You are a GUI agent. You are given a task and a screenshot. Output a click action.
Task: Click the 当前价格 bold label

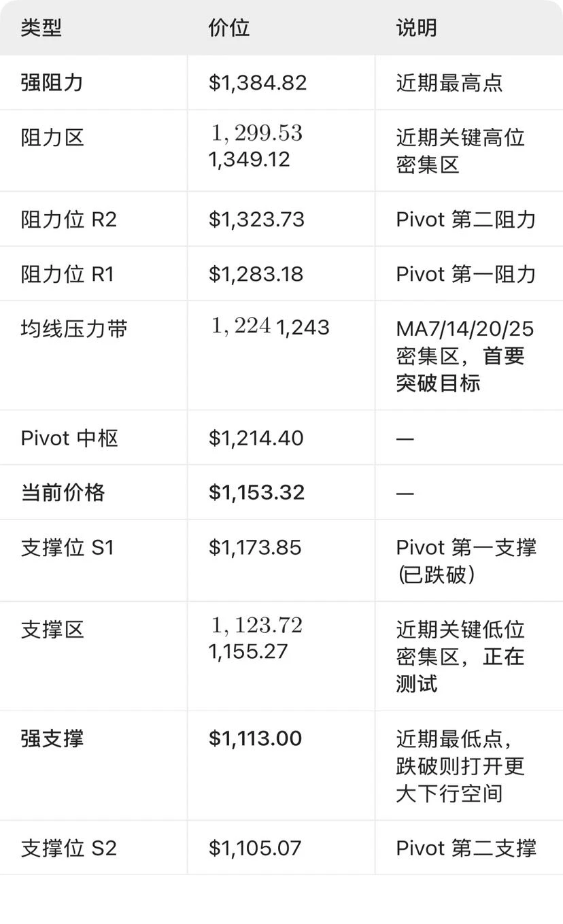[x=63, y=492]
